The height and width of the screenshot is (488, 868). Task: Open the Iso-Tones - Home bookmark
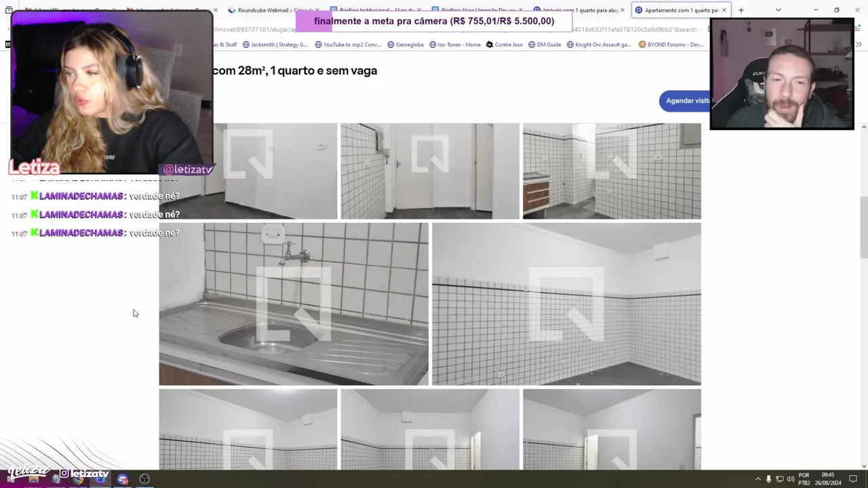(x=454, y=45)
